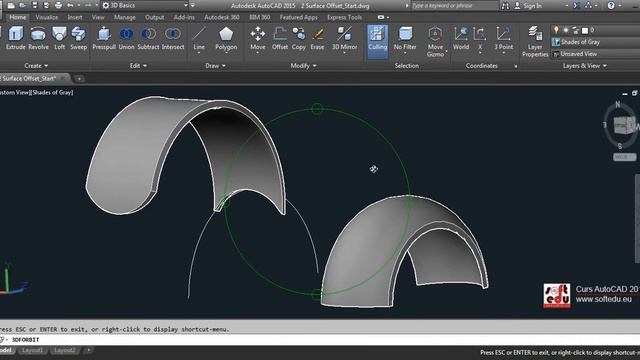The height and width of the screenshot is (360, 640).
Task: Click the Union solid edit icon
Action: (x=126, y=38)
